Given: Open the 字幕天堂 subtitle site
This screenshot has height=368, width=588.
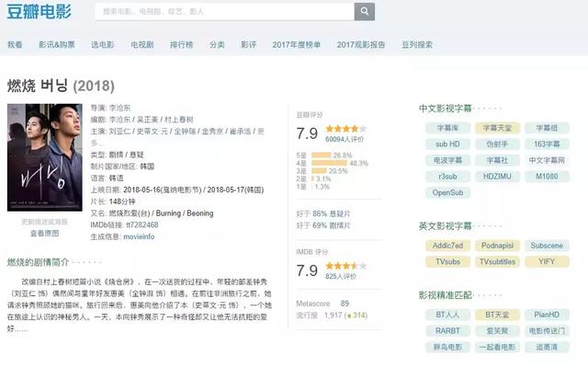Looking at the screenshot, I should (x=497, y=128).
